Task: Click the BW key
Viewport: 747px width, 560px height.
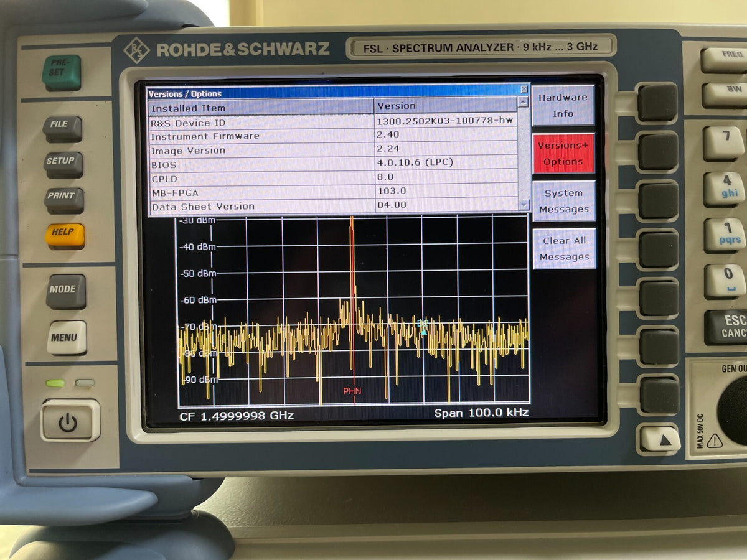Action: 726,95
